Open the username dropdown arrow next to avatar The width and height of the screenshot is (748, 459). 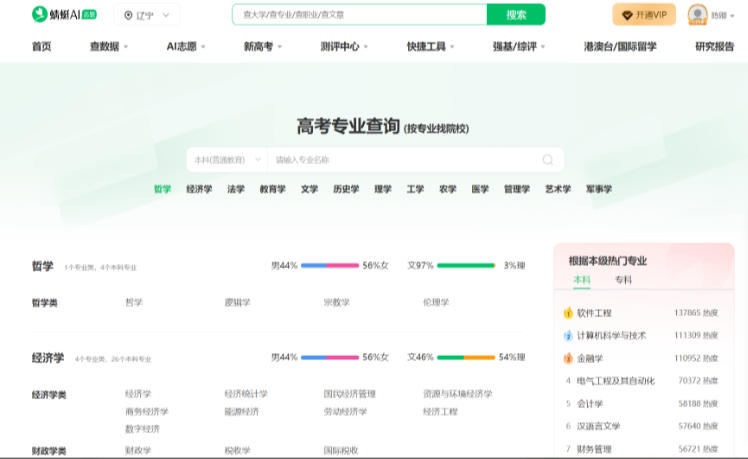[732, 16]
